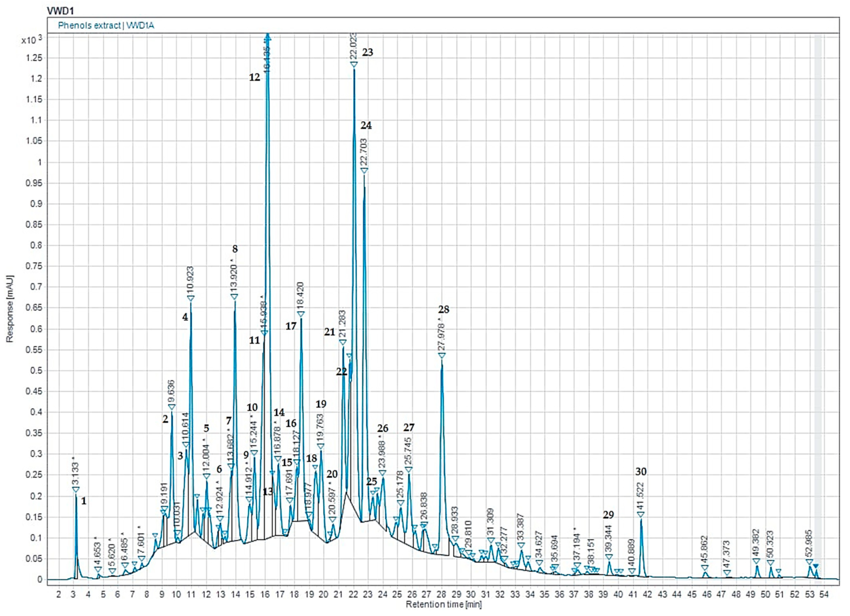
Task: Select the retention time label 49.382
Action: (755, 543)
